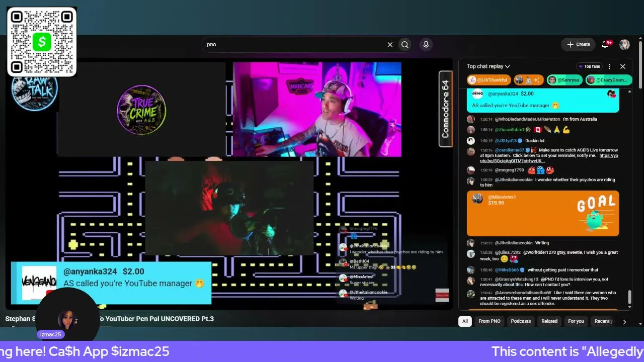
Task: Click the True Crime with A.G.B skull logo
Action: tap(141, 109)
